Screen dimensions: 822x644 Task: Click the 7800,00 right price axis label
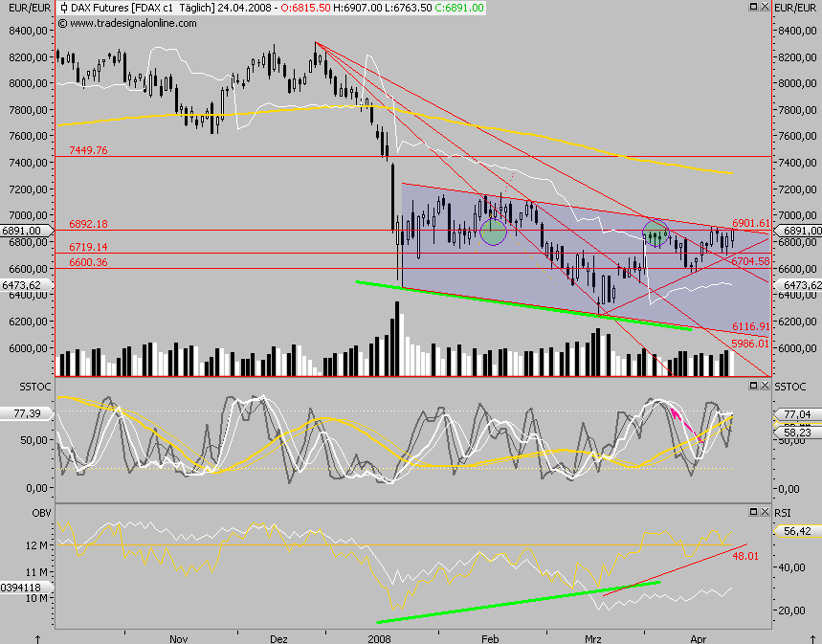797,110
